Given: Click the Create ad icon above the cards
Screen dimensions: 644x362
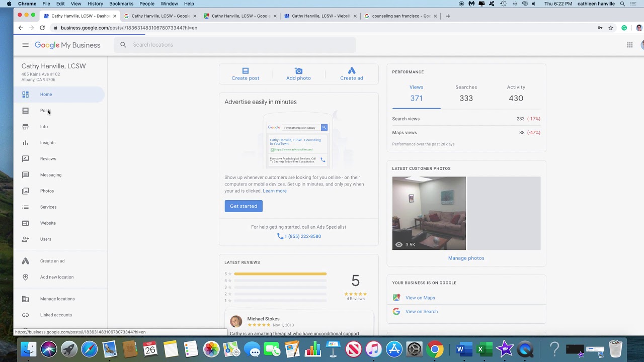Looking at the screenshot, I should pyautogui.click(x=352, y=71).
